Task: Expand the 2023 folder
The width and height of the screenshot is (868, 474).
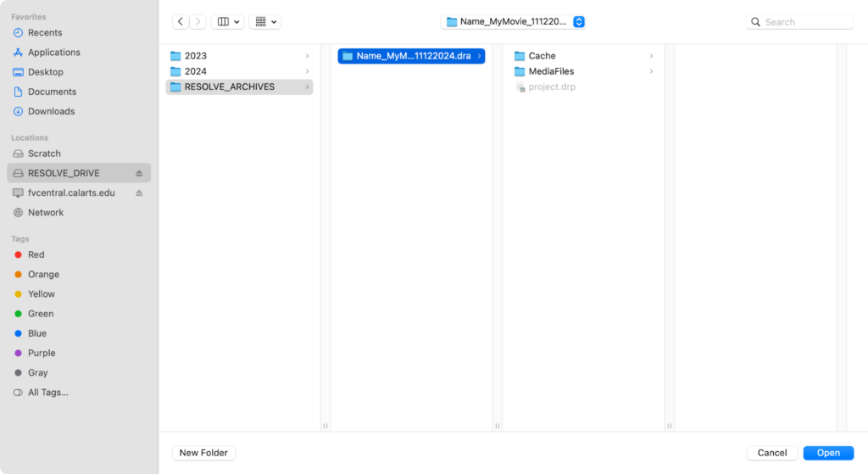Action: click(x=195, y=56)
